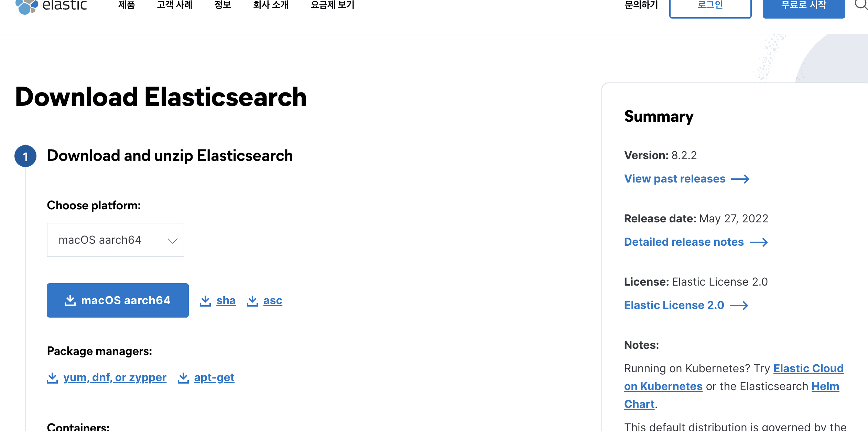
Task: Click download icon beside sha
Action: [x=205, y=301]
